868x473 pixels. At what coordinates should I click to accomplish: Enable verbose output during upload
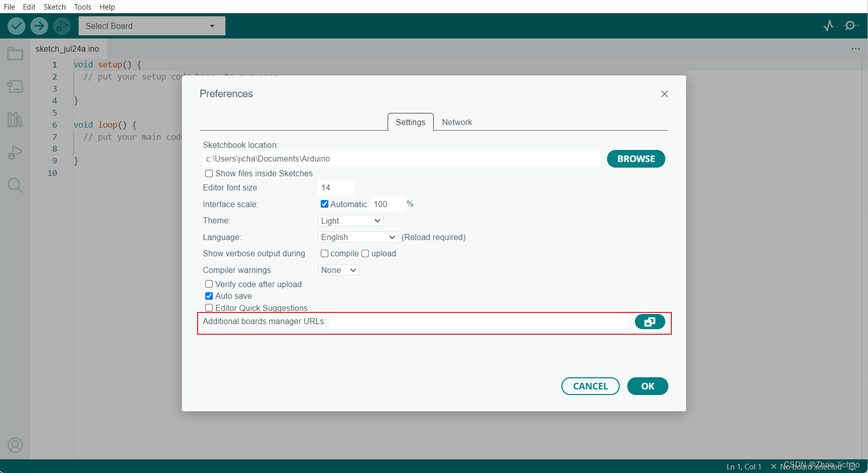tap(365, 253)
